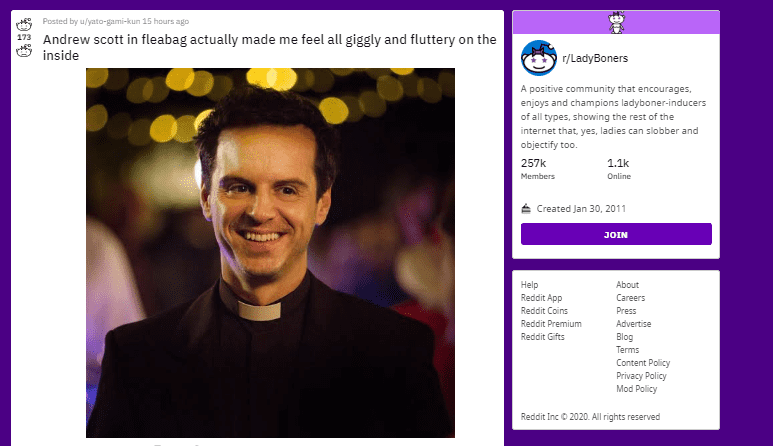
Task: Open the Careers footer link
Action: pos(630,298)
